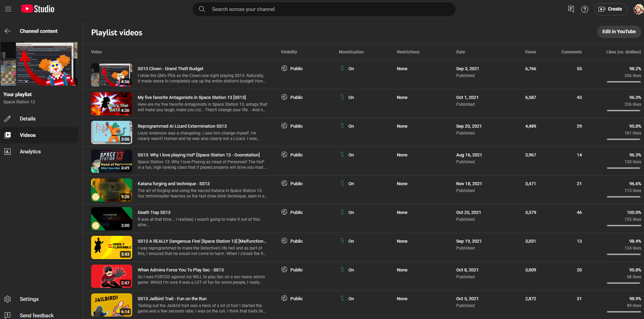The height and width of the screenshot is (319, 644).
Task: Click the globe icon for Dangerous Fire video
Action: click(284, 241)
